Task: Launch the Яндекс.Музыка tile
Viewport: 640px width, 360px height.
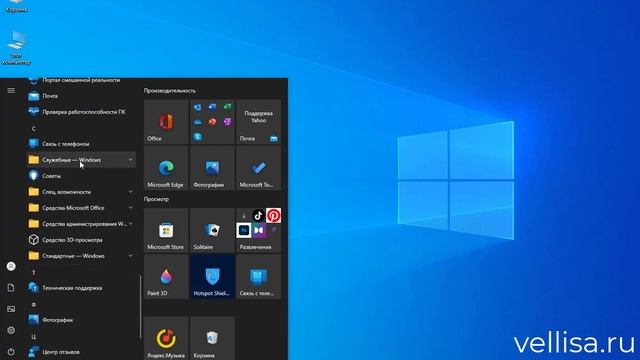Action: point(166,338)
